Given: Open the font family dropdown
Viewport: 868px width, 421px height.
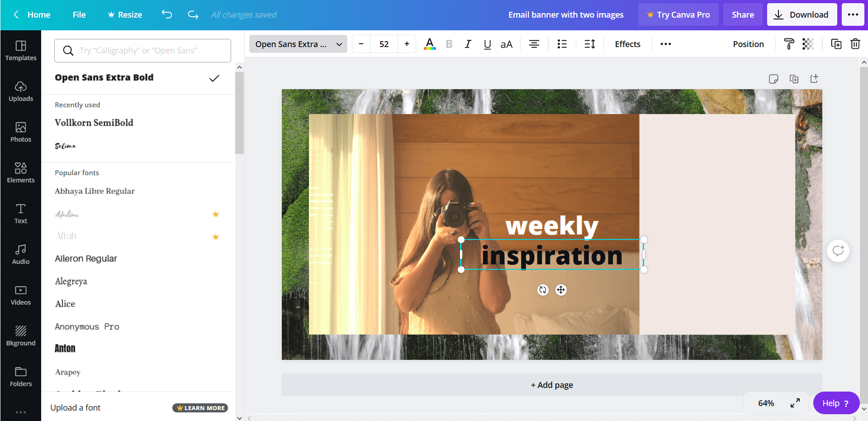Looking at the screenshot, I should point(298,44).
